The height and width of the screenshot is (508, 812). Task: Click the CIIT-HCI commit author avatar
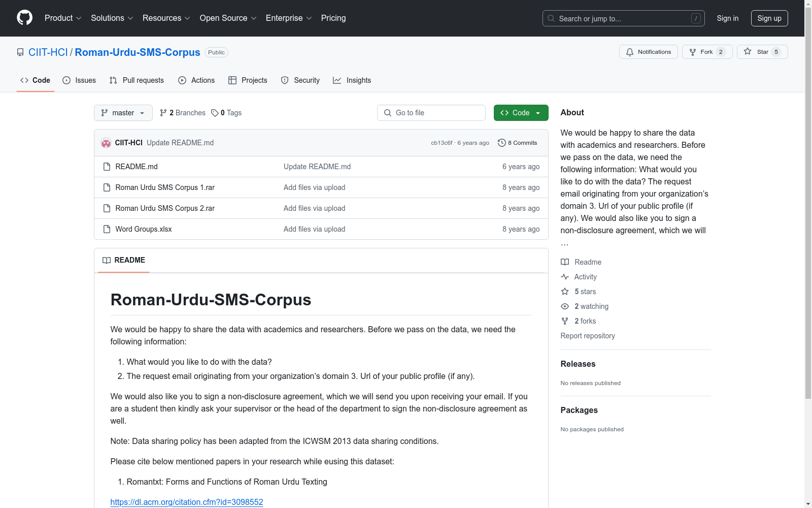(106, 143)
